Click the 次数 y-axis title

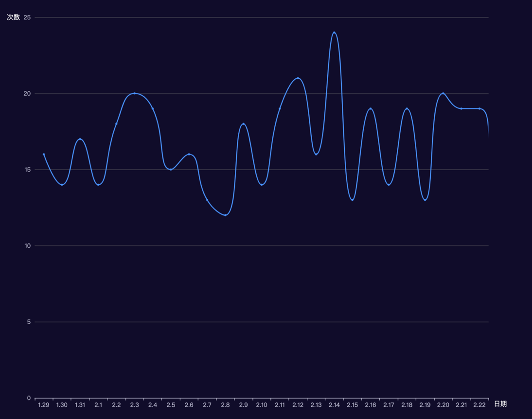pyautogui.click(x=13, y=17)
